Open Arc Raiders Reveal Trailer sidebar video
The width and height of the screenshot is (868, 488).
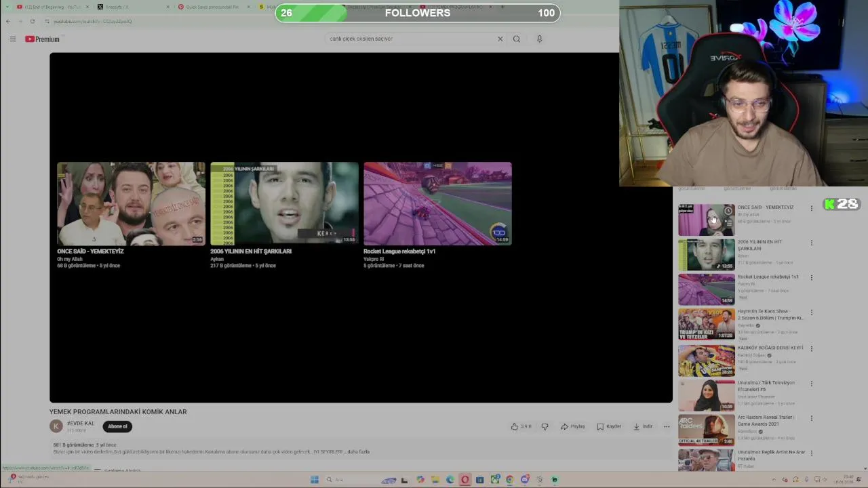[x=766, y=420]
